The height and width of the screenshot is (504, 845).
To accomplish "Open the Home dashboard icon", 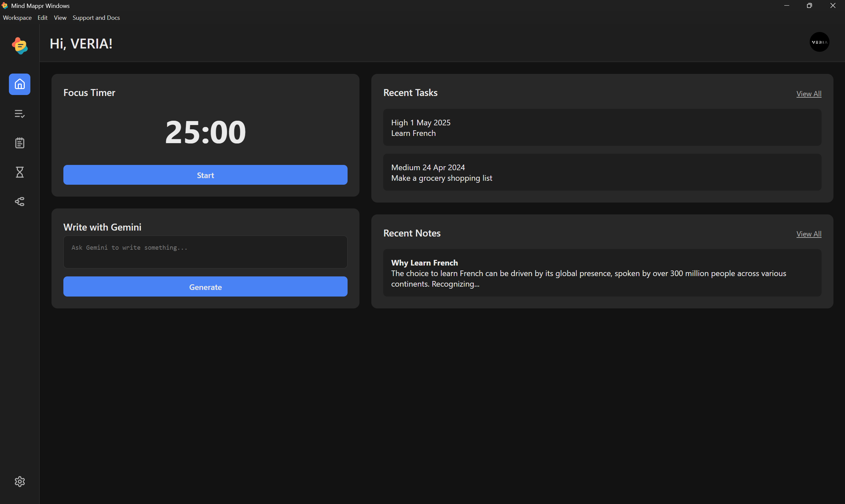I will coord(19,84).
